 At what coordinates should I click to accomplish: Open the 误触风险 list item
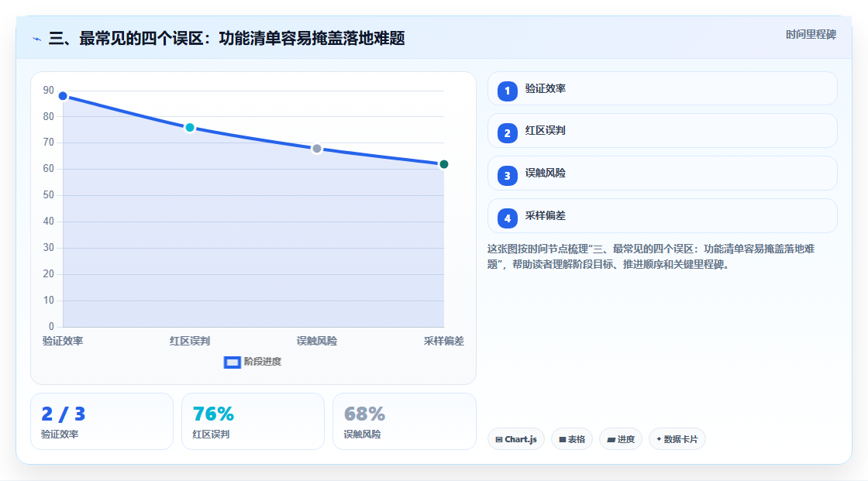click(662, 174)
